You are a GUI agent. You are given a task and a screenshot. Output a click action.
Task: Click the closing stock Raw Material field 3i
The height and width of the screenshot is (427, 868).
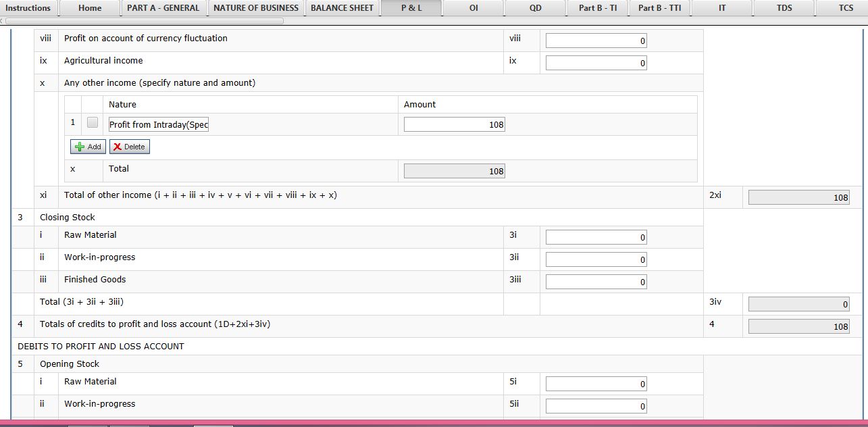(596, 237)
